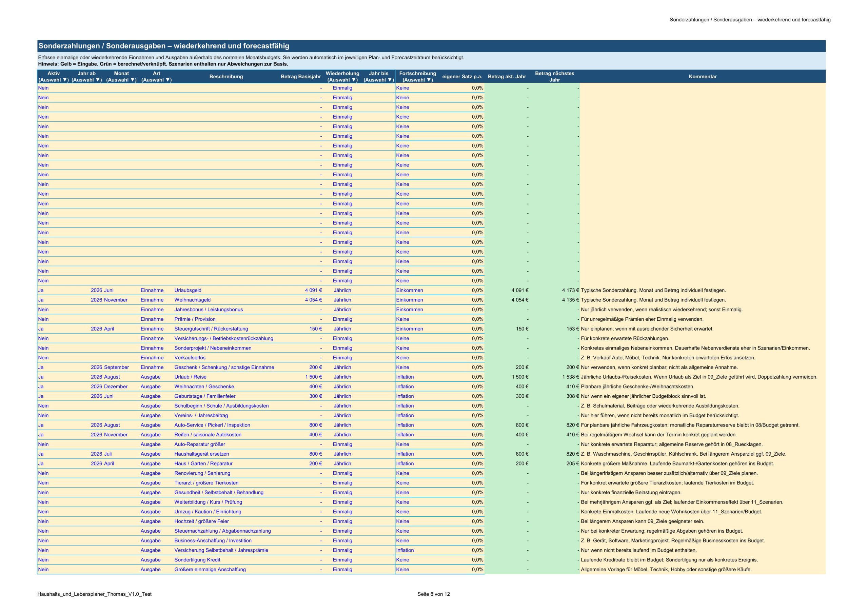Select the Aktiv 'Ja' cell for Urlaubsgeld
Screen dimensions: 868x614
[x=54, y=290]
